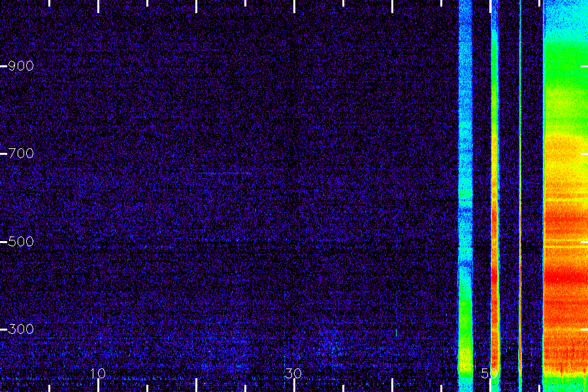Click the 30 label on the horizontal axis
Viewport: 588px width, 392px height.
293,373
